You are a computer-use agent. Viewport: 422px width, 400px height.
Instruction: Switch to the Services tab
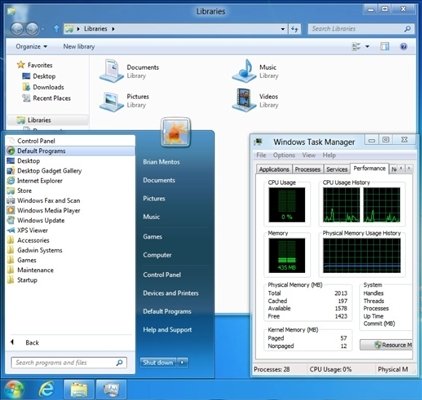point(337,169)
